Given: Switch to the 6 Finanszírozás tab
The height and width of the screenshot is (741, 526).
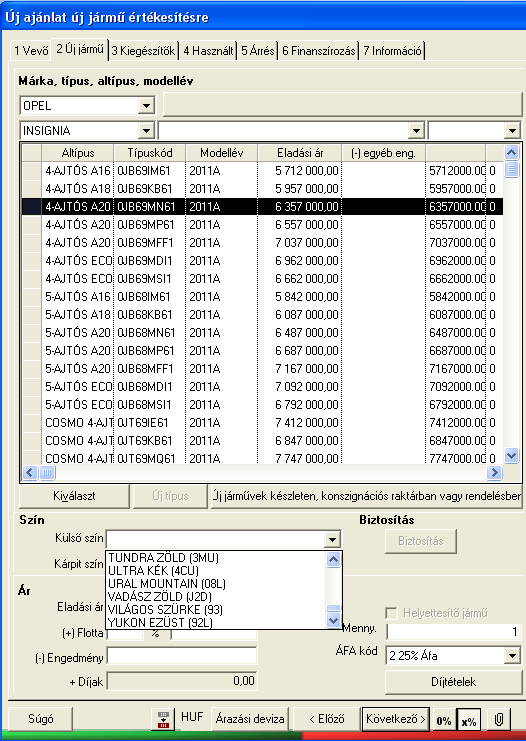Looking at the screenshot, I should (x=319, y=51).
